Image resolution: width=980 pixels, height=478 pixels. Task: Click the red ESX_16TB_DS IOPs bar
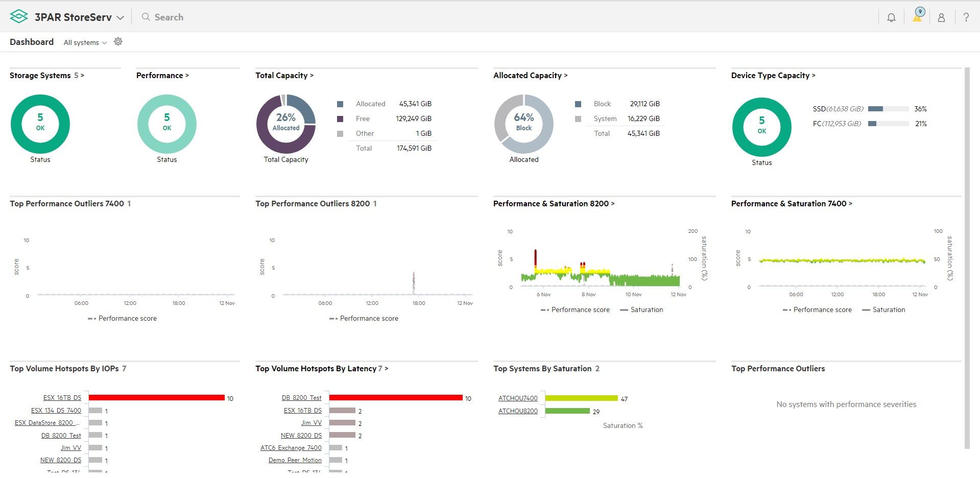pyautogui.click(x=157, y=398)
